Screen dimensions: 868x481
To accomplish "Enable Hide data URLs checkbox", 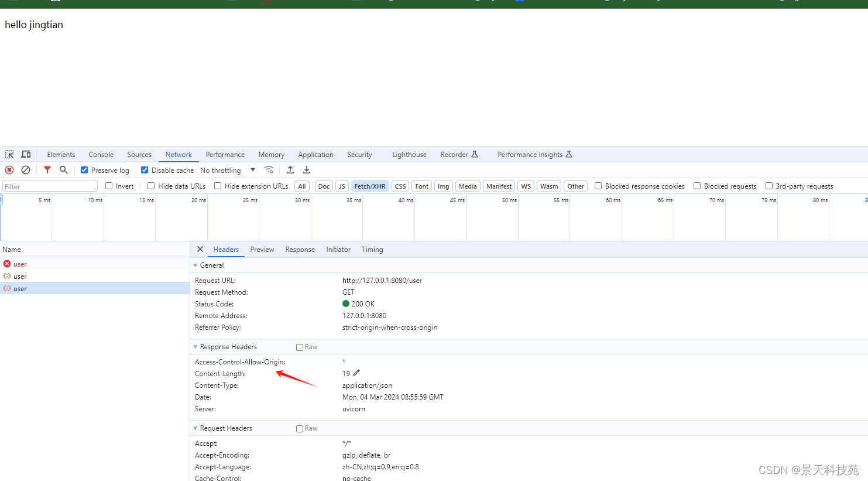I will (x=151, y=186).
